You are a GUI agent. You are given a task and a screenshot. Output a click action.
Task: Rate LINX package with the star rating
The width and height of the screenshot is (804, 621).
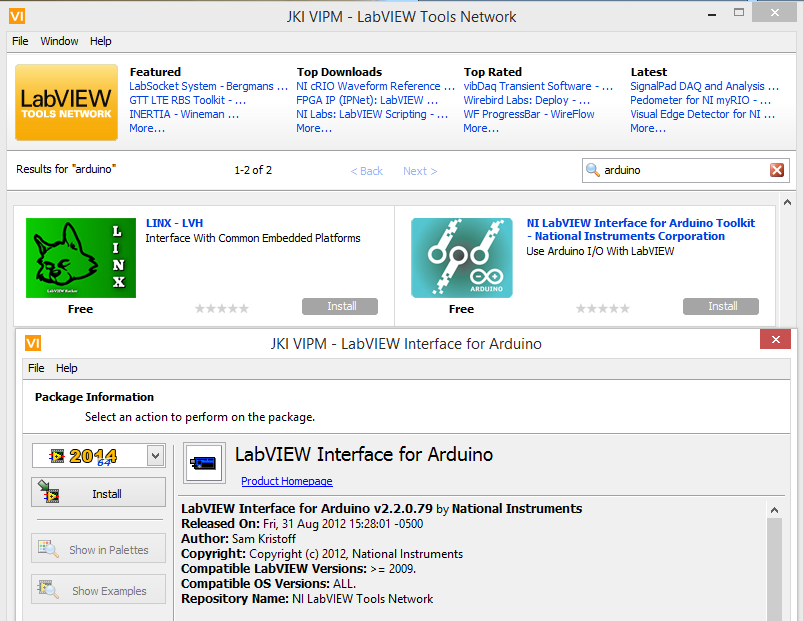pos(222,308)
